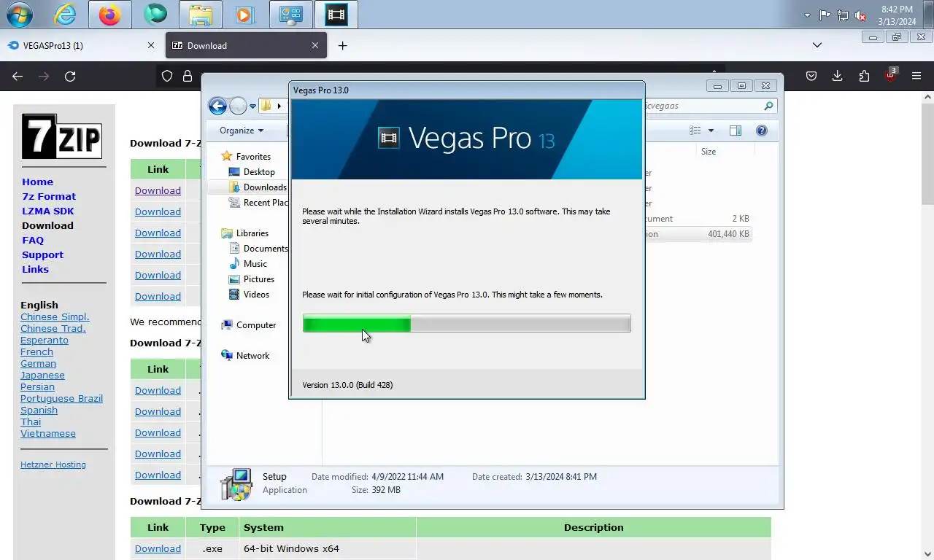Image resolution: width=934 pixels, height=560 pixels.
Task: Open the Home link in 7-Zip sidebar
Action: coord(37,182)
